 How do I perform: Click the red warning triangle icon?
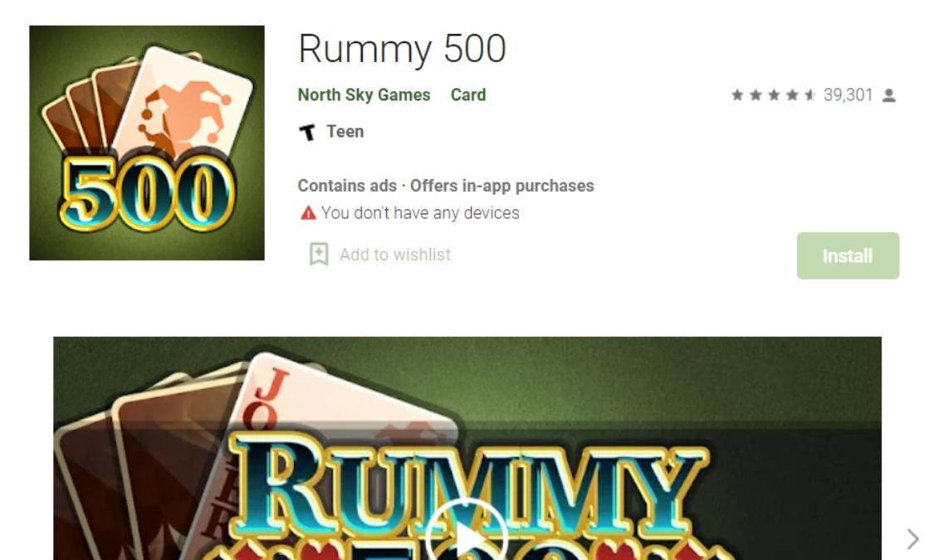308,213
